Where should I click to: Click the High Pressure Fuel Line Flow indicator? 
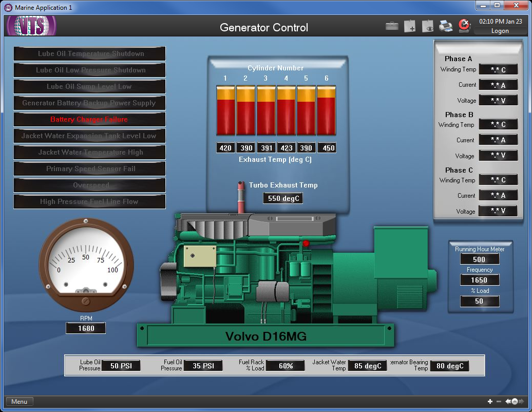point(89,201)
